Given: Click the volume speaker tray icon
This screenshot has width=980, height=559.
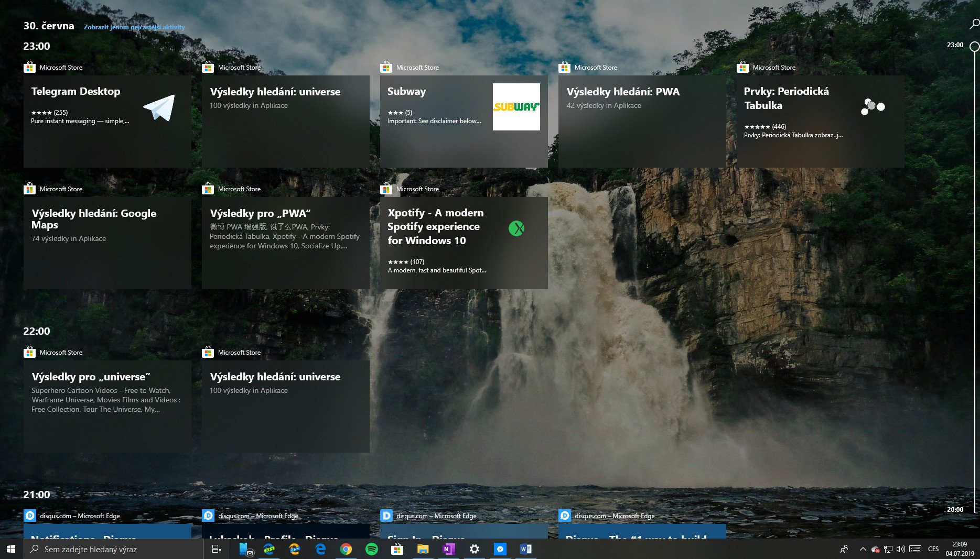Looking at the screenshot, I should [x=901, y=549].
